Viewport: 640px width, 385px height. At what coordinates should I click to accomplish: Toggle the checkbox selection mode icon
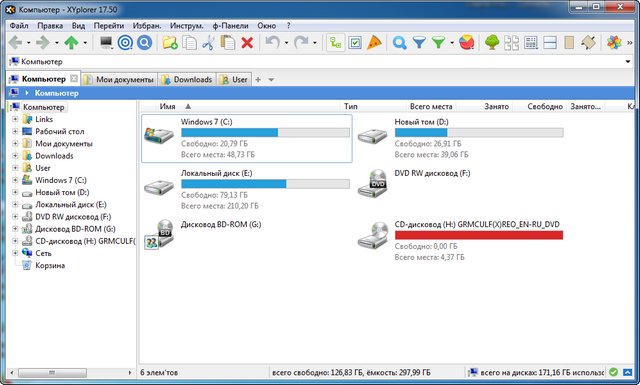(355, 42)
